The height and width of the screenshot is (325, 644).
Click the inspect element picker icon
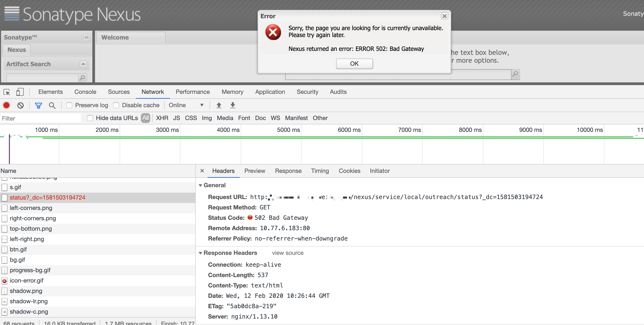7,92
